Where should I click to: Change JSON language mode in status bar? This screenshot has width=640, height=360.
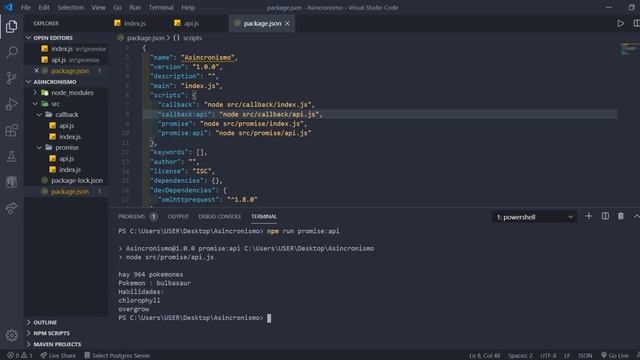click(x=585, y=356)
